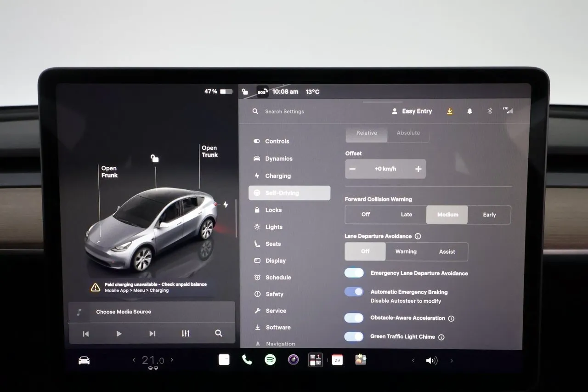Tap Choose Media Source

124,312
